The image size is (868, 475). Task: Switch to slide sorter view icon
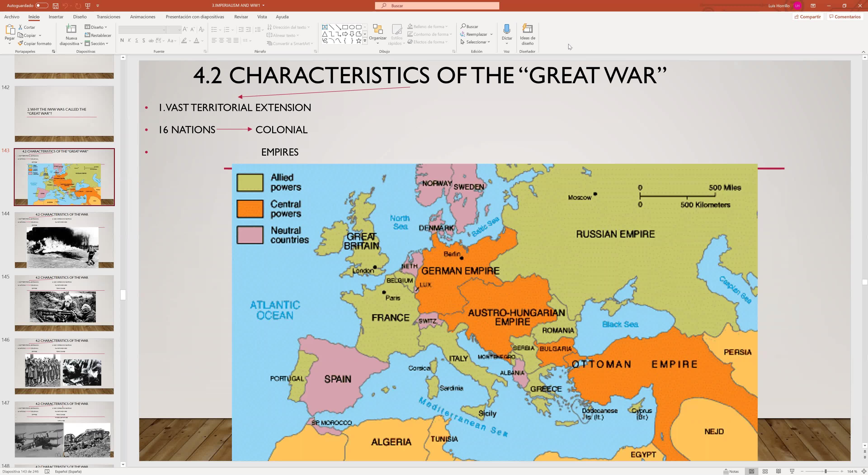[765, 471]
